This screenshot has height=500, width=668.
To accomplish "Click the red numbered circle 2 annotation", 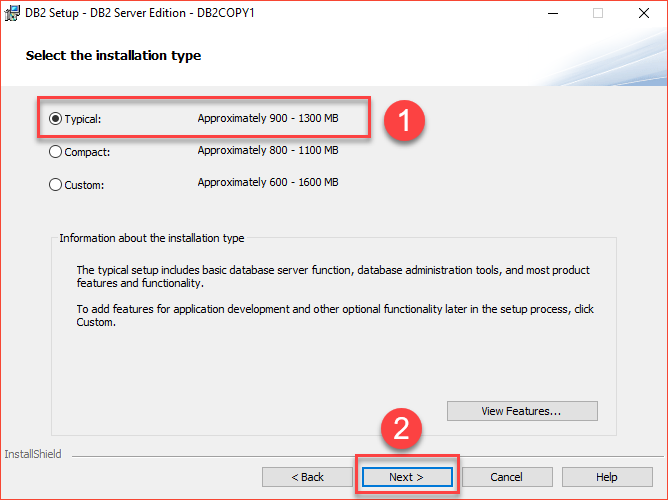I will click(x=401, y=428).
